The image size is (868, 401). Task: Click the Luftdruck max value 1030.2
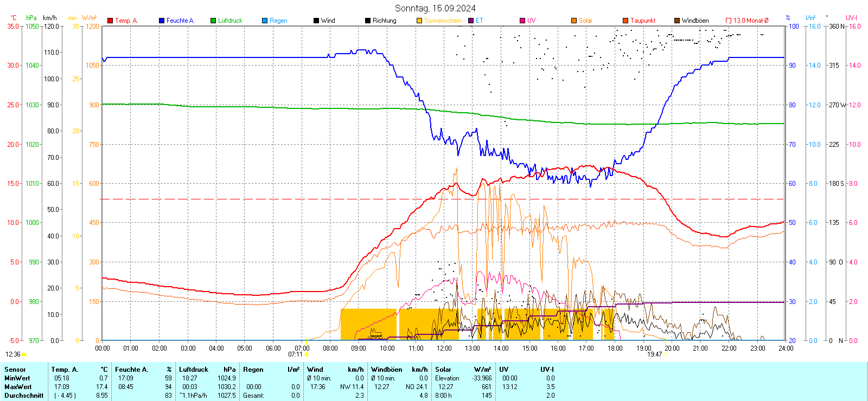coord(227,387)
